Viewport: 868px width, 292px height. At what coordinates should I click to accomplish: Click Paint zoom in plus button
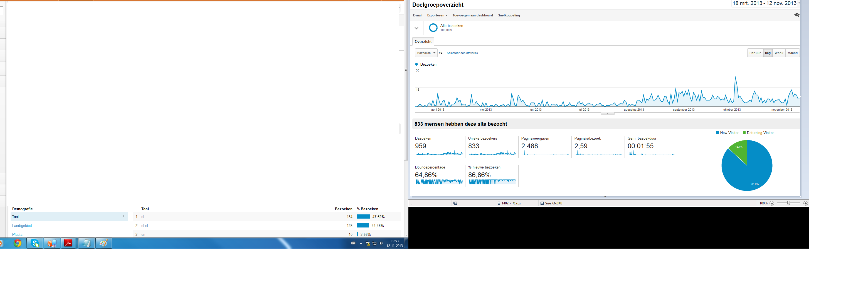[x=805, y=203]
